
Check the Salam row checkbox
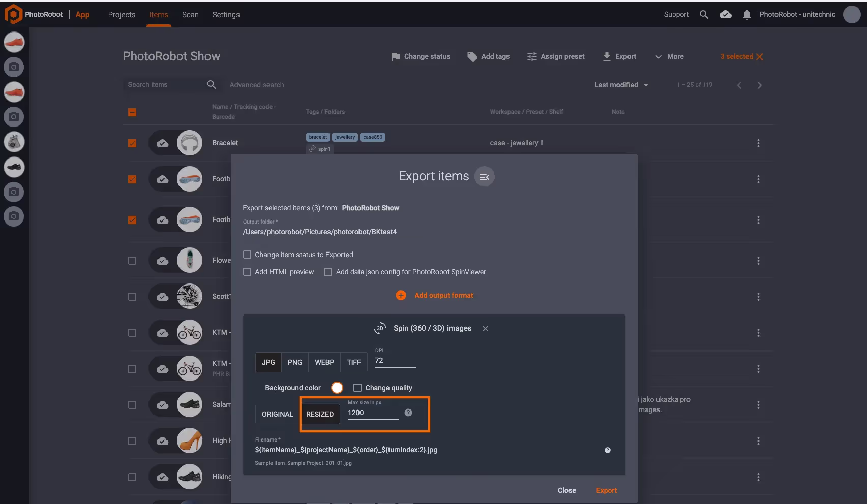click(132, 405)
